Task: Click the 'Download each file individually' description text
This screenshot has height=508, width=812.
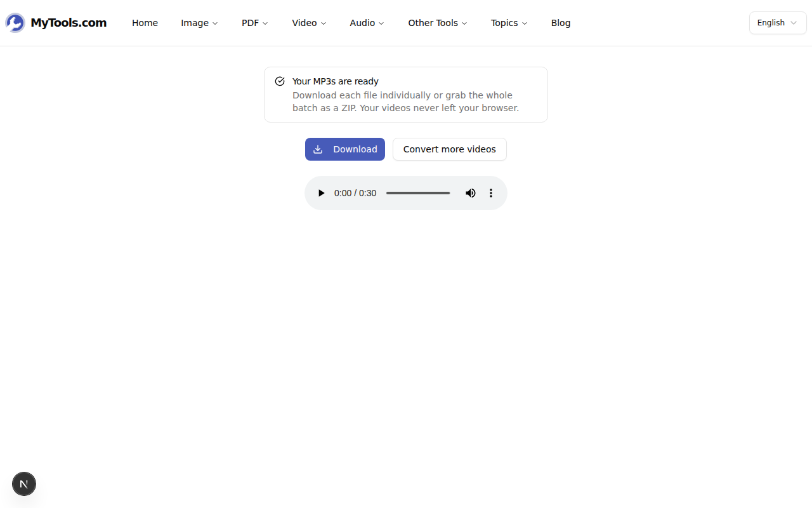Action: [x=406, y=102]
